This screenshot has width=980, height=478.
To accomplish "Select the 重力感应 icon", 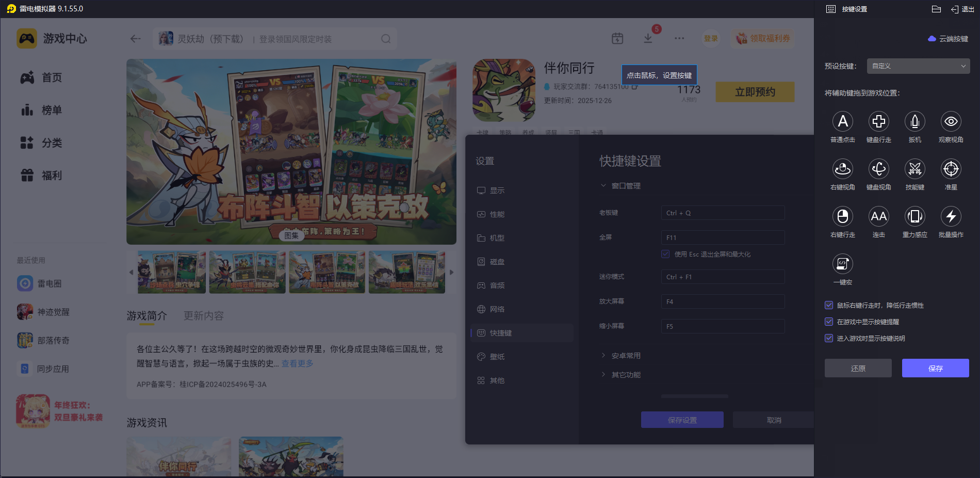I will coord(915,216).
